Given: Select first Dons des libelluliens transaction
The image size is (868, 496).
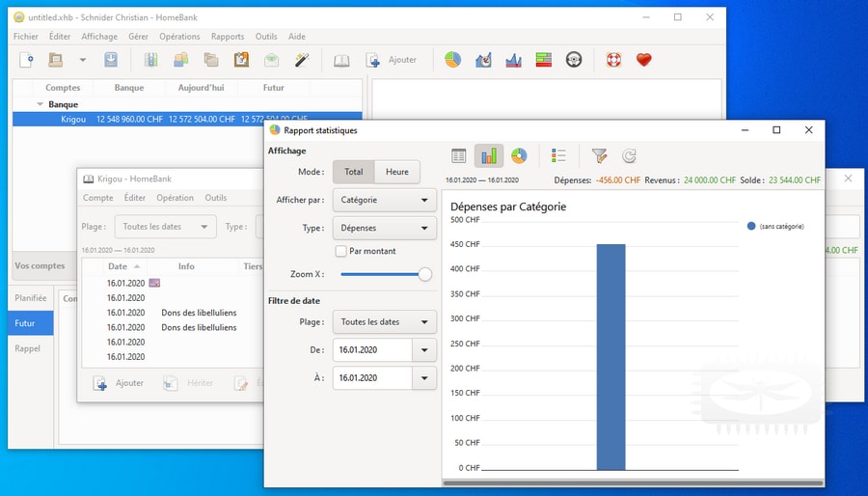Looking at the screenshot, I should click(x=173, y=313).
